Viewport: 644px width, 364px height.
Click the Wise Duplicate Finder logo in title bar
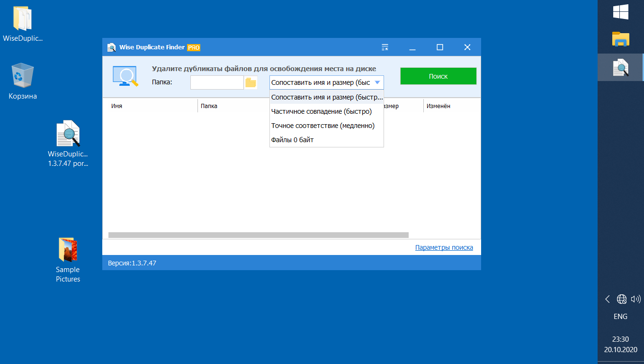point(112,47)
